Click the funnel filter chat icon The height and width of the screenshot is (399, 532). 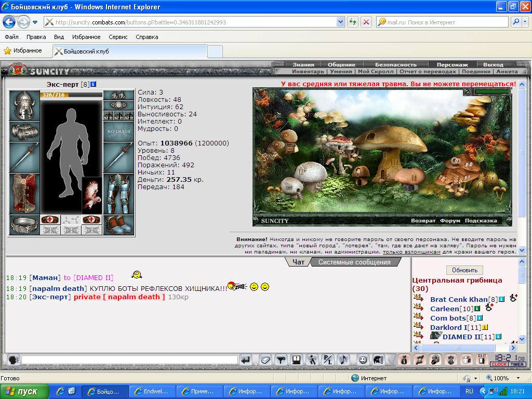point(281,360)
